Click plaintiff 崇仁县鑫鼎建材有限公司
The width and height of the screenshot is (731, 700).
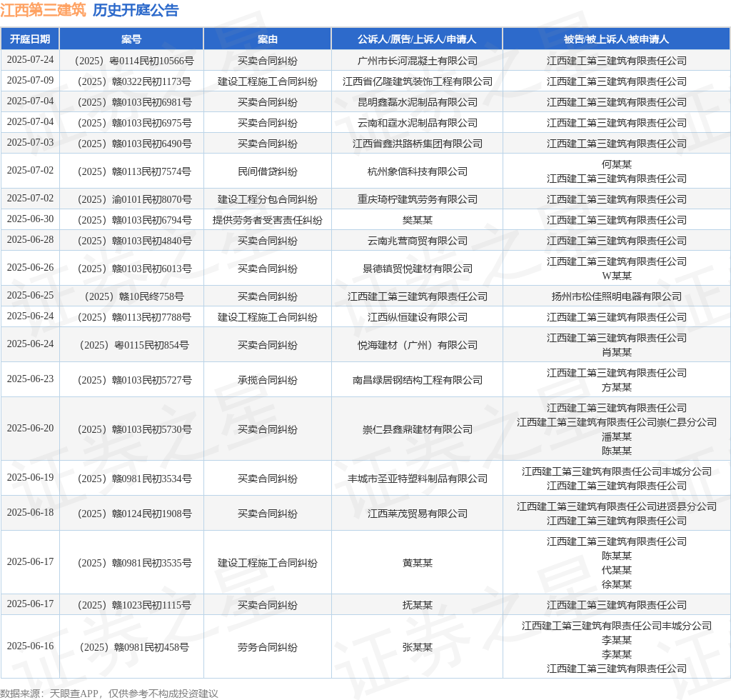pyautogui.click(x=417, y=429)
